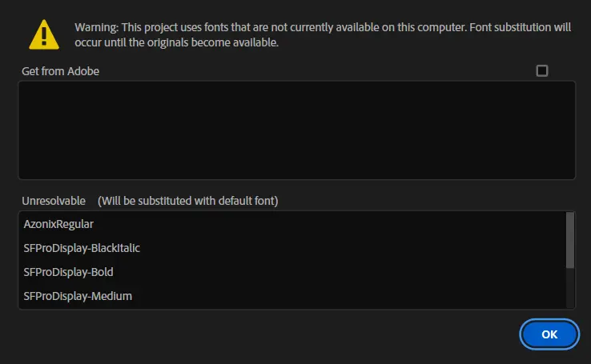Click the Unresolvable section heading
Viewport: 591px width, 364px height.
[54, 199]
